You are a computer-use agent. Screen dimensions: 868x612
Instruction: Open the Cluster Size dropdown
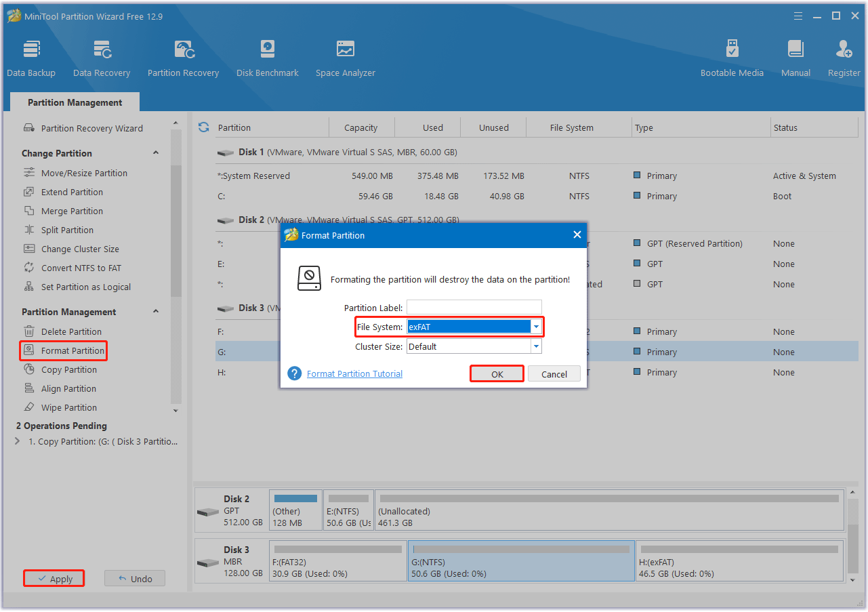click(x=536, y=346)
